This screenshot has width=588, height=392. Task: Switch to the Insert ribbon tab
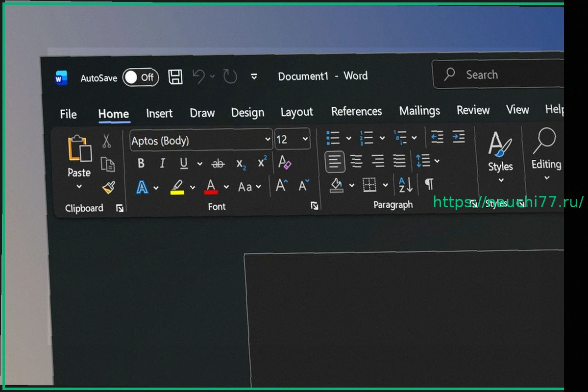tap(159, 113)
